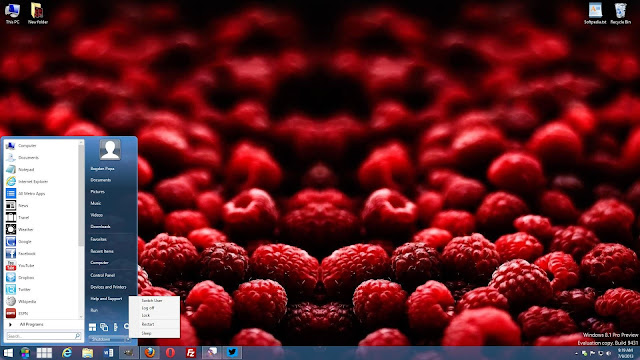The image size is (640, 360).
Task: Open Music folder link
Action: (96, 203)
